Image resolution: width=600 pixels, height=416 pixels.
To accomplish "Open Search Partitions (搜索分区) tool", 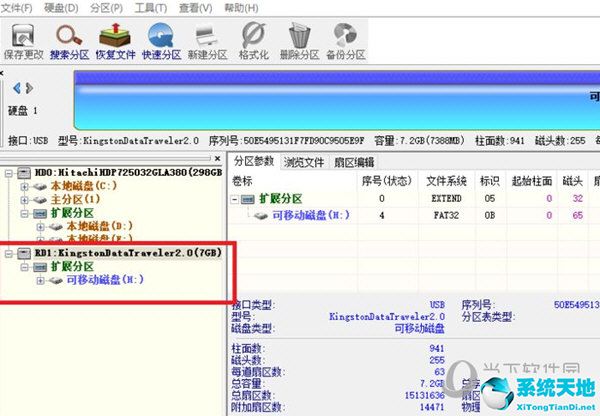I will (x=69, y=41).
